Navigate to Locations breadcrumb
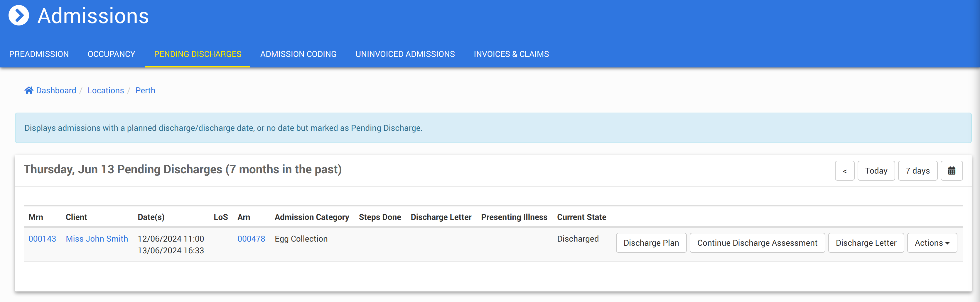The height and width of the screenshot is (302, 980). (106, 90)
